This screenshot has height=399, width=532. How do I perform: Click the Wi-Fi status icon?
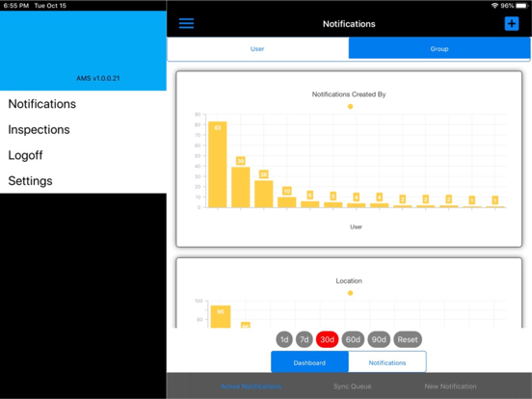coord(494,6)
